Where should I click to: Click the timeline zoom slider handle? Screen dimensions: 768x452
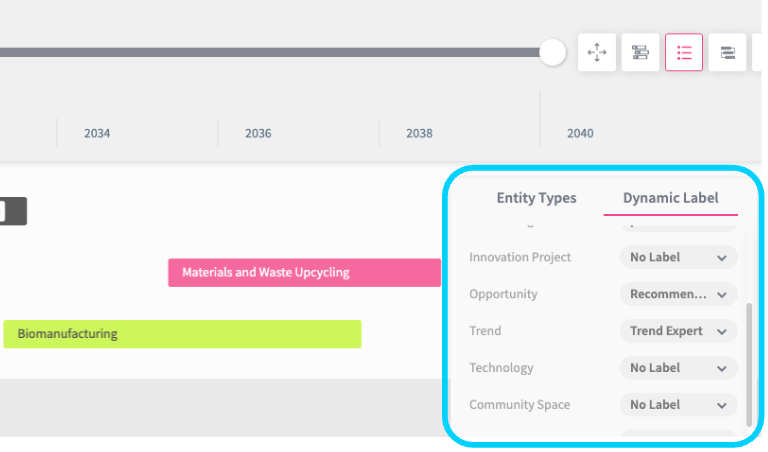(553, 53)
